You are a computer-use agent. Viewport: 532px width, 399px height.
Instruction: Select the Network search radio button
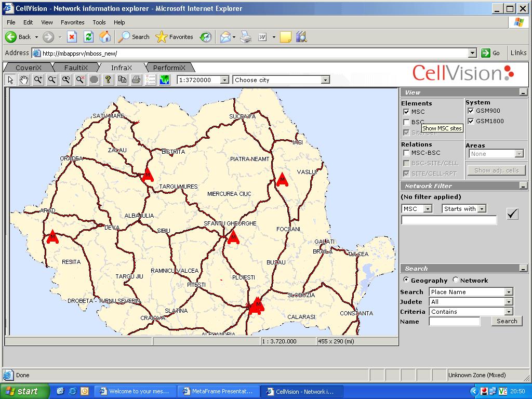point(455,280)
